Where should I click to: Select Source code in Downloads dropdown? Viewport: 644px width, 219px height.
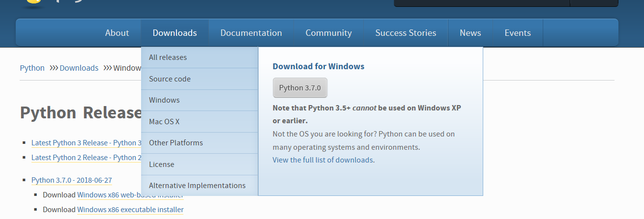tap(170, 79)
